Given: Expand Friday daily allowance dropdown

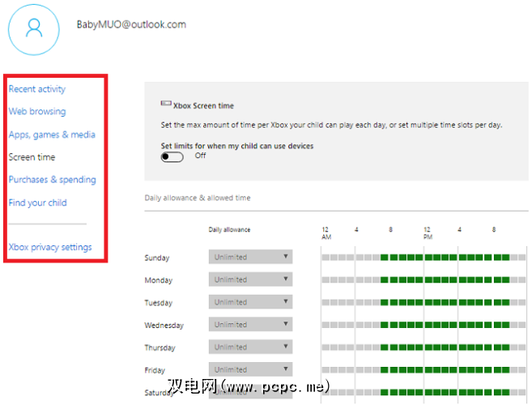Looking at the screenshot, I should tap(250, 369).
